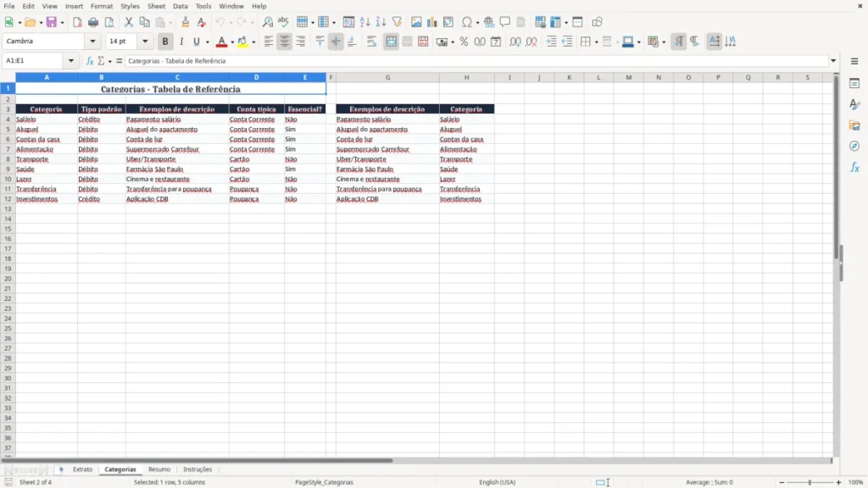This screenshot has width=868, height=488.
Task: Toggle wrap text
Action: tap(371, 42)
